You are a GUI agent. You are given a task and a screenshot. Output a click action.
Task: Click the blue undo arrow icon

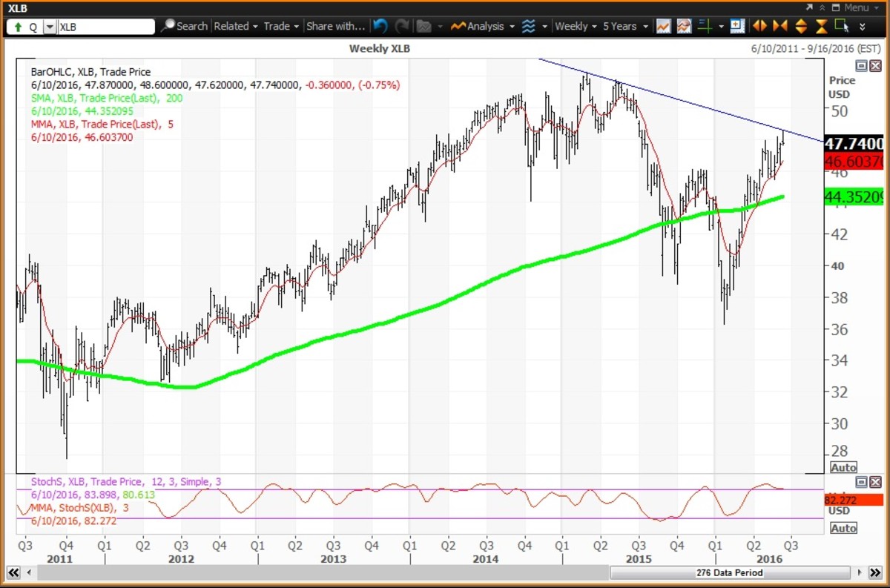tap(380, 26)
